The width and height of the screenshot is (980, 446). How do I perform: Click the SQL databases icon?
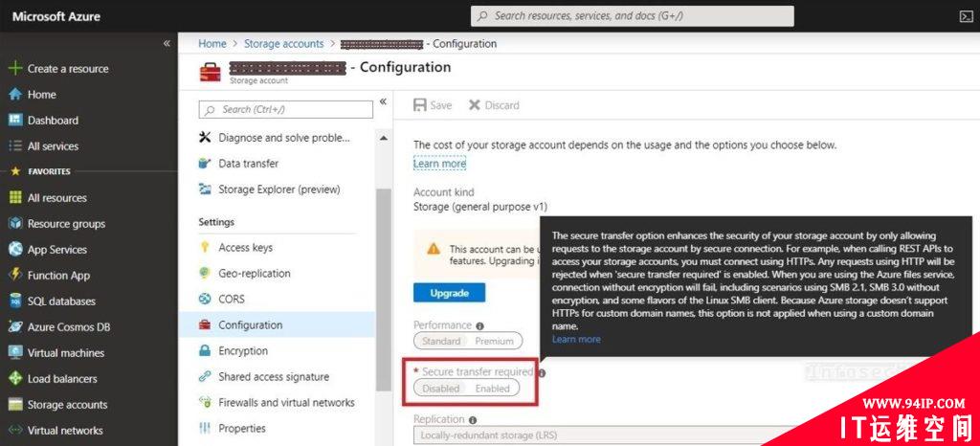click(x=15, y=301)
